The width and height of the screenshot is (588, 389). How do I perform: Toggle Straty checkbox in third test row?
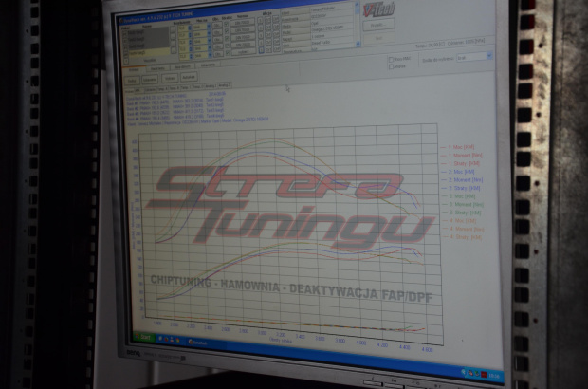pyautogui.click(x=227, y=38)
